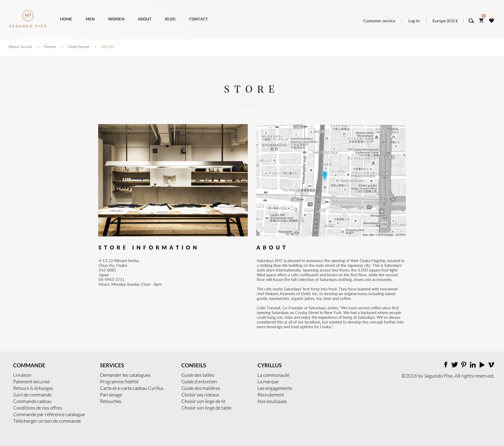Click the Osaka store map
The height and width of the screenshot is (446, 504).
pyautogui.click(x=331, y=180)
